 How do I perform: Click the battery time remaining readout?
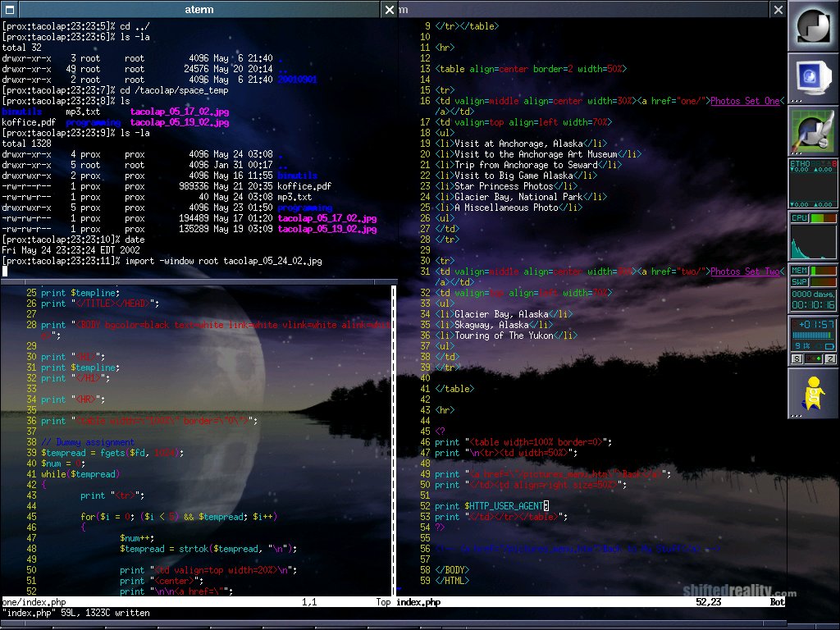[816, 325]
